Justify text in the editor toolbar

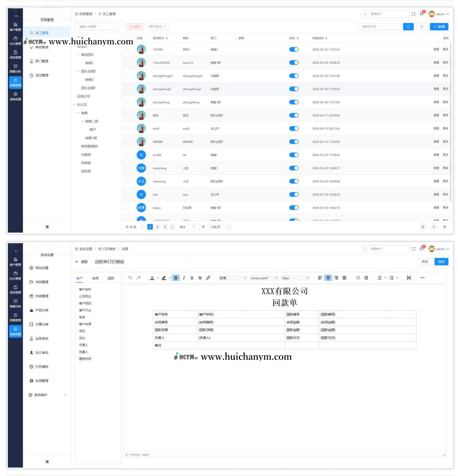click(x=344, y=278)
